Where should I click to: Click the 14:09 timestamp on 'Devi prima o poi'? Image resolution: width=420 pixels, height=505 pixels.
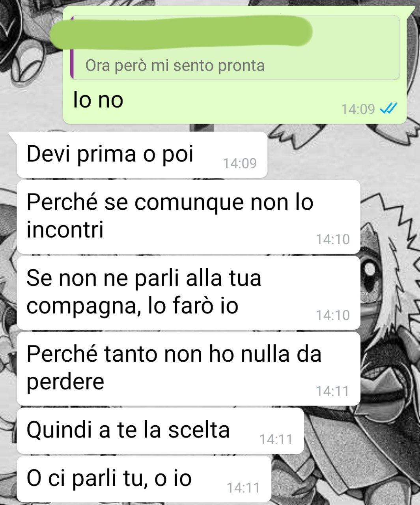pos(240,163)
